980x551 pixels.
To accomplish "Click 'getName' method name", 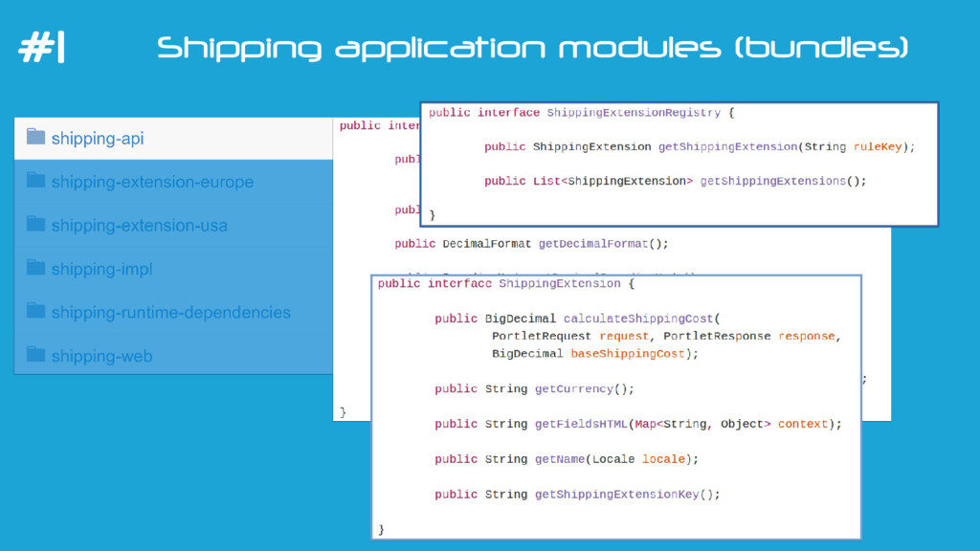I will pos(559,459).
